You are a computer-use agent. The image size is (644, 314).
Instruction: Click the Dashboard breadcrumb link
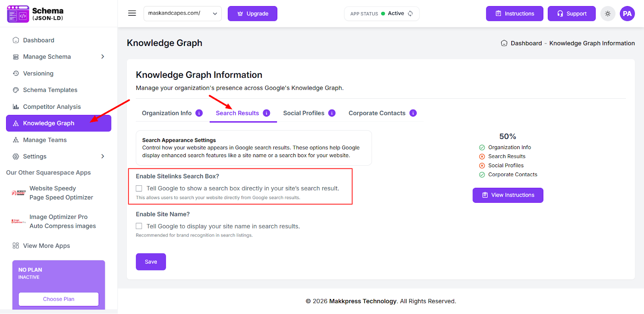[x=526, y=44]
